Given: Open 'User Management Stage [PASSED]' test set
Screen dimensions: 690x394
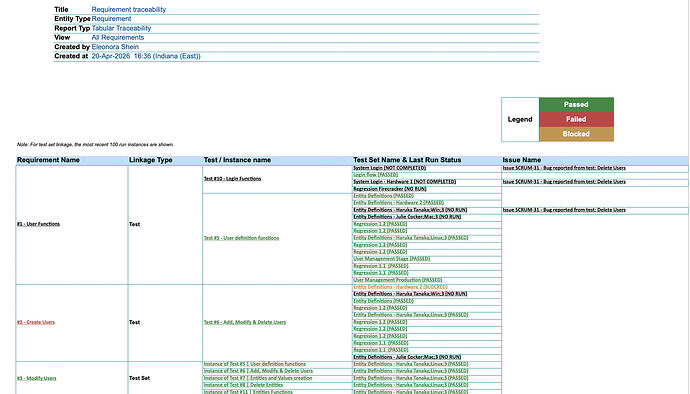Looking at the screenshot, I should point(392,259).
